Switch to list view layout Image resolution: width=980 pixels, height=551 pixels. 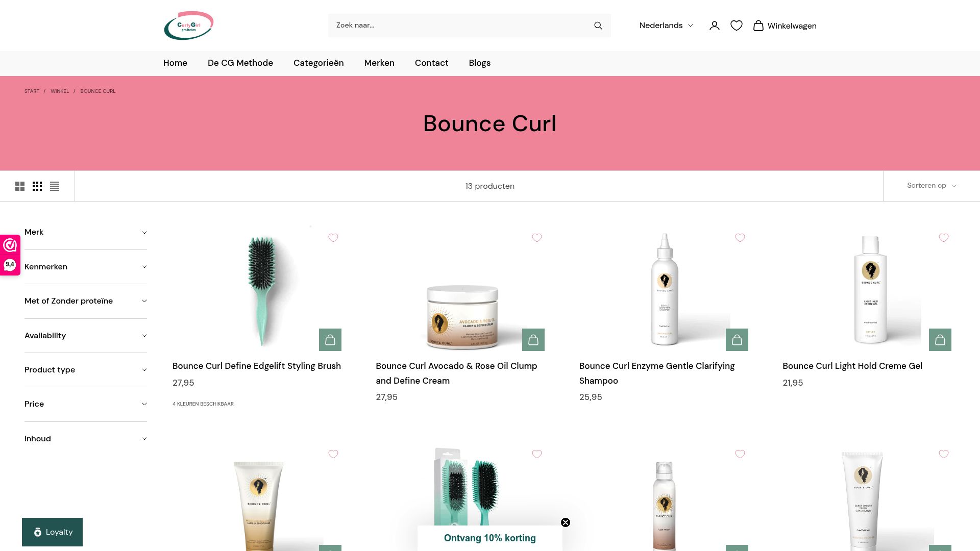click(x=55, y=186)
